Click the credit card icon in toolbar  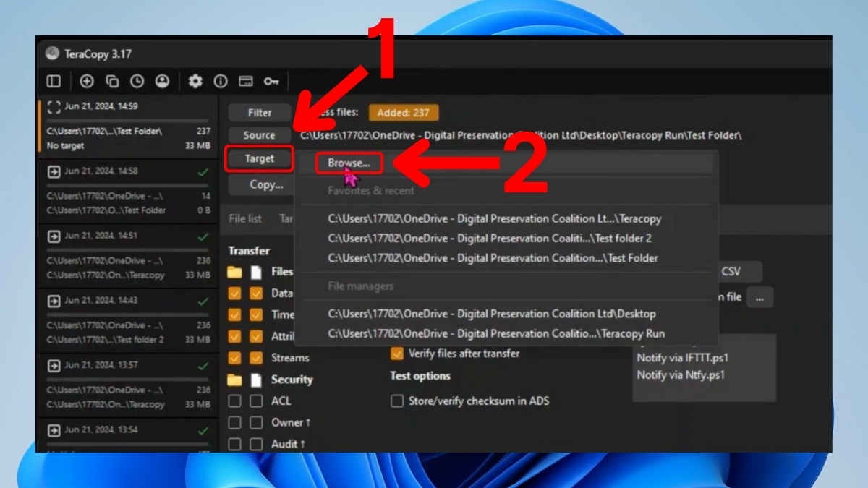(x=246, y=81)
